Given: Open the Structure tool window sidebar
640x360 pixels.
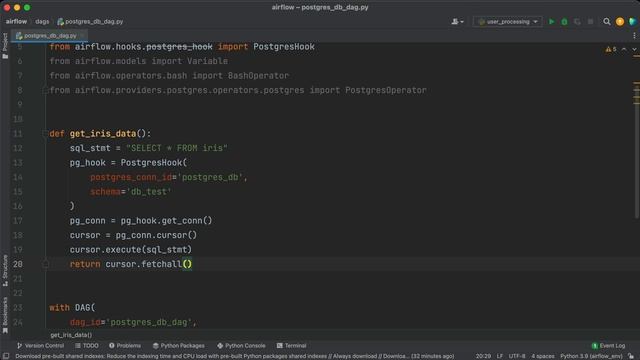Looking at the screenshot, I should (5, 270).
